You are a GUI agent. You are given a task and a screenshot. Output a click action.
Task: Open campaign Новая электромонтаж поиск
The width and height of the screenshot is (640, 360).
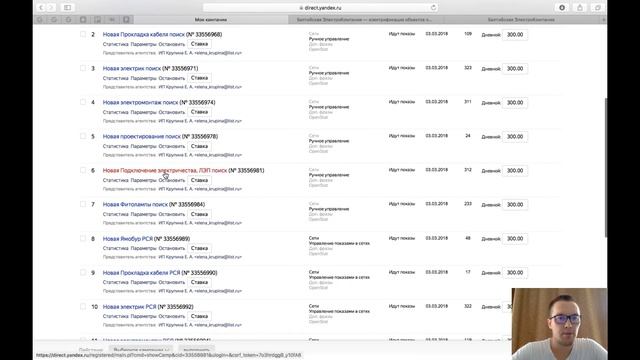click(x=140, y=102)
